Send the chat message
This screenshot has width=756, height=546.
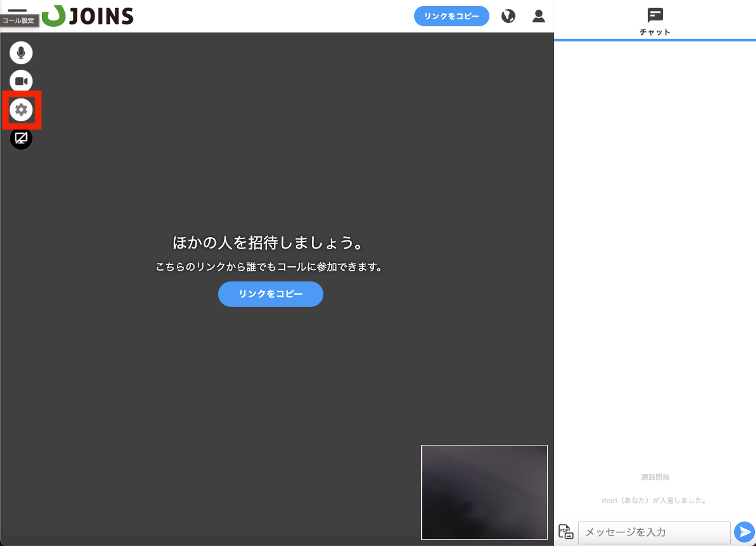pyautogui.click(x=744, y=532)
